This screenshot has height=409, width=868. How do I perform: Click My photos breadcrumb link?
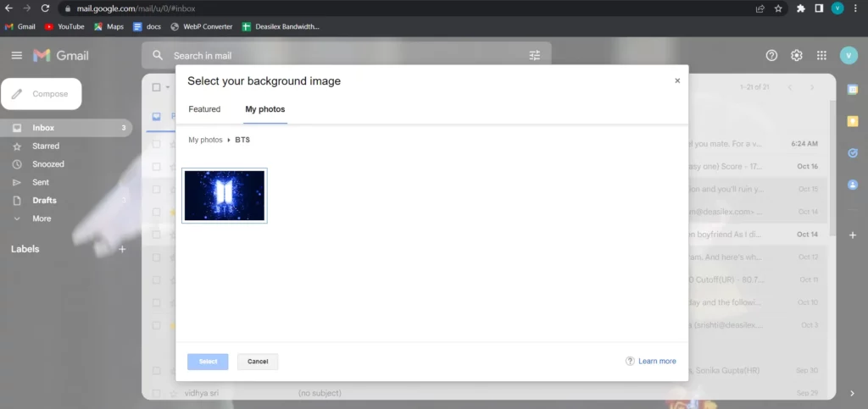(x=205, y=141)
